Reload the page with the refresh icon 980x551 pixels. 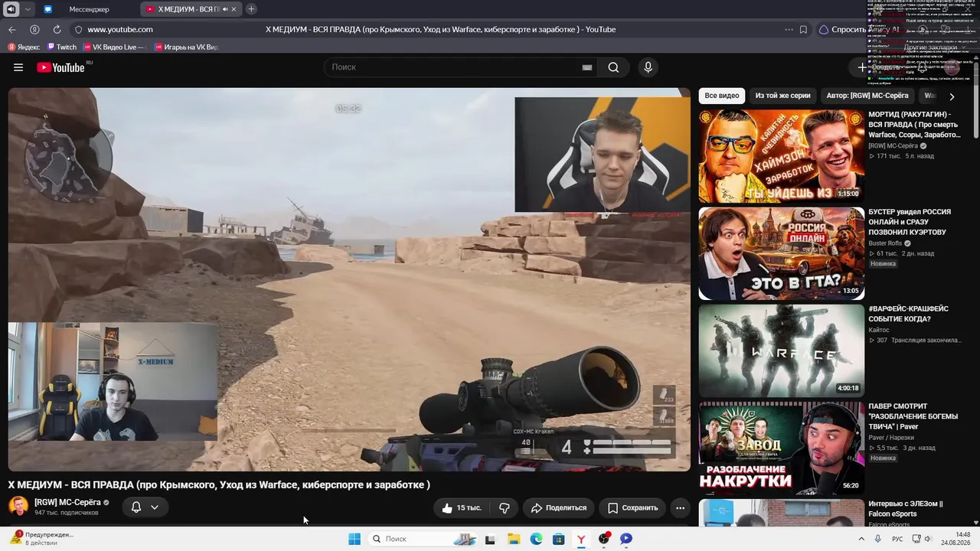click(x=57, y=29)
